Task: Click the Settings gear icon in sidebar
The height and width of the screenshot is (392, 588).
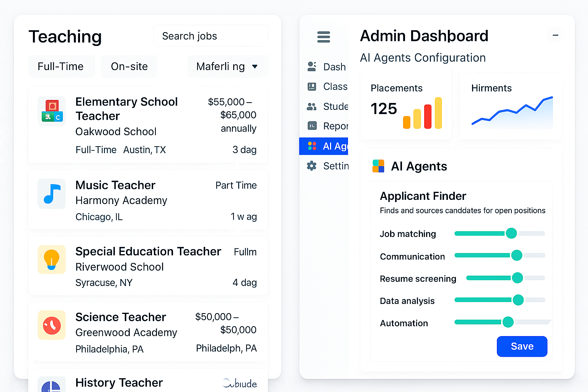Action: coord(312,166)
